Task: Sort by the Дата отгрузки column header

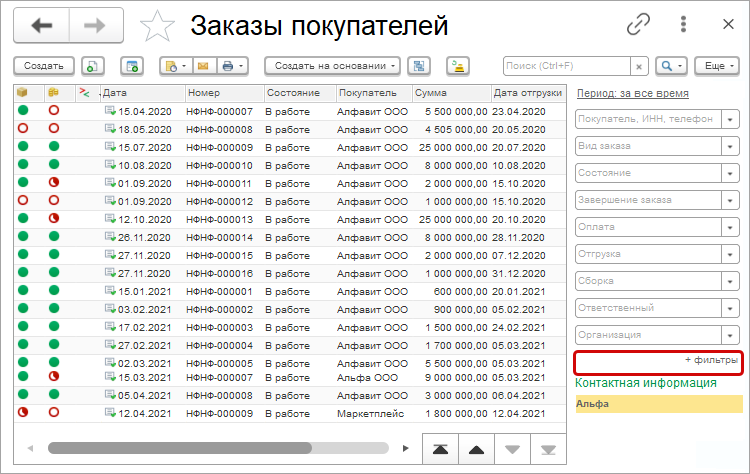Action: (x=528, y=93)
